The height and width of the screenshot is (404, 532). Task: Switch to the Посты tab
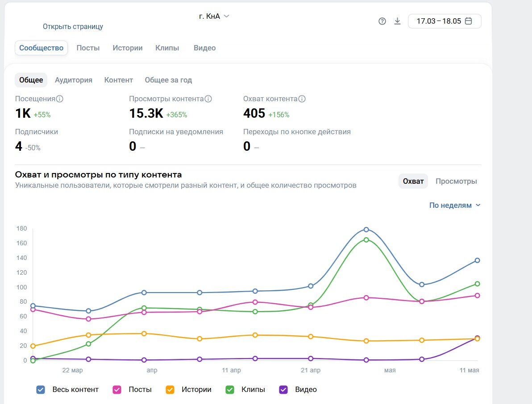coord(88,48)
